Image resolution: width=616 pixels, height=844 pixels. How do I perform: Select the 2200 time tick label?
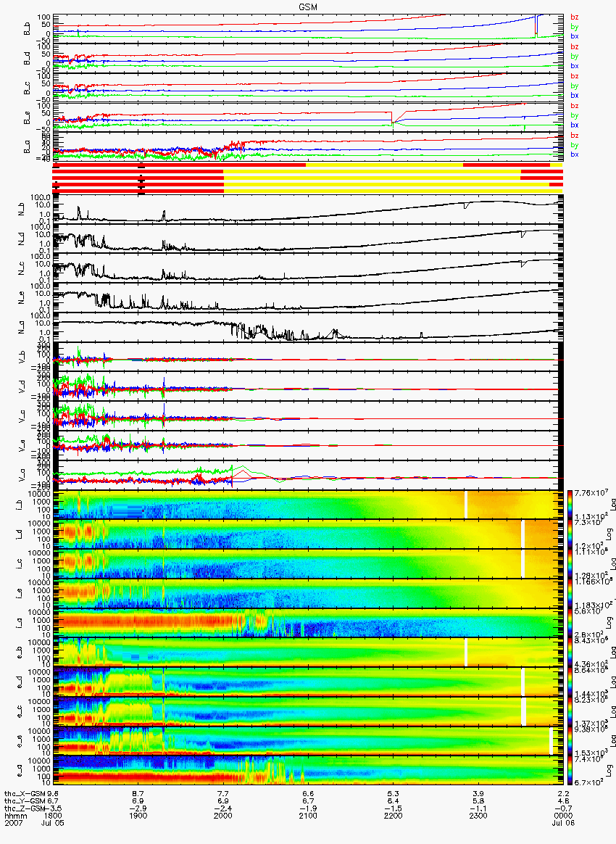click(x=393, y=816)
